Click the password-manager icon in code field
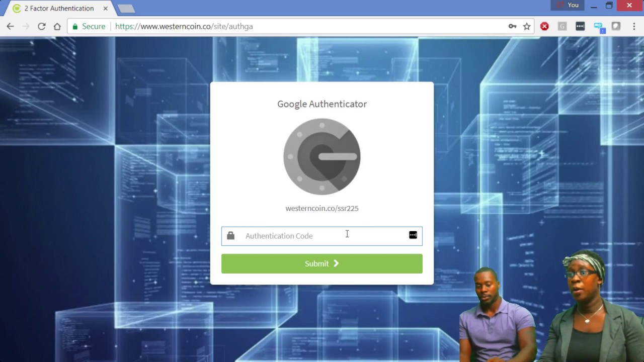Screen dimensions: 644x362 pyautogui.click(x=413, y=235)
